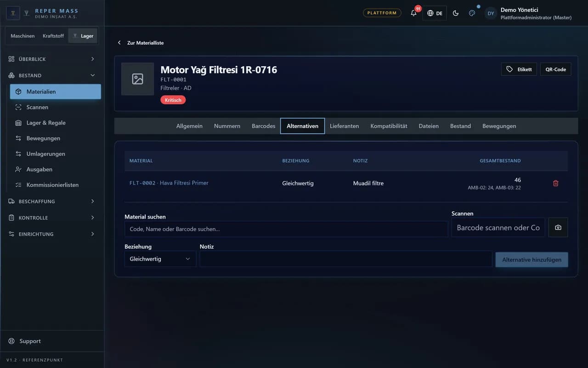Open Support at sidebar bottom
The image size is (588, 368).
[x=52, y=341]
